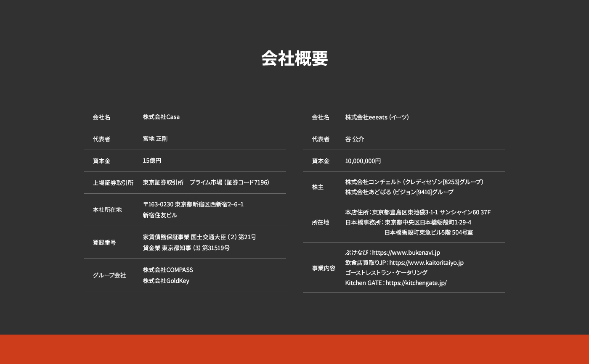
Task: Select the 谷 公介 representative name
Action: point(355,139)
